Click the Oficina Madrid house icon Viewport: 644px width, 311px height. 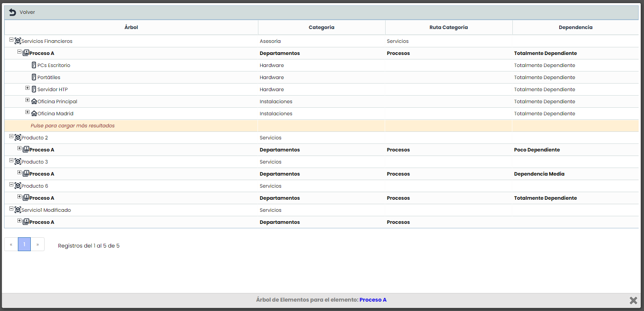pos(34,113)
